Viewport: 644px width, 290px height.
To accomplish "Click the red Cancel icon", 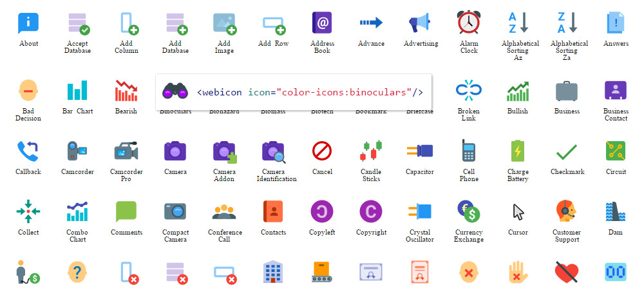I will 321,151.
